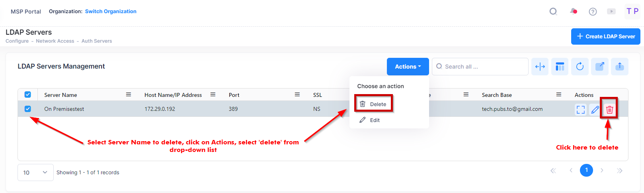Click the upload icon in the toolbar

620,67
